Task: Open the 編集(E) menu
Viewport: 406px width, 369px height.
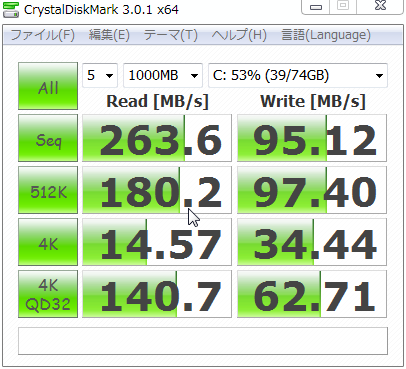Action: point(109,35)
